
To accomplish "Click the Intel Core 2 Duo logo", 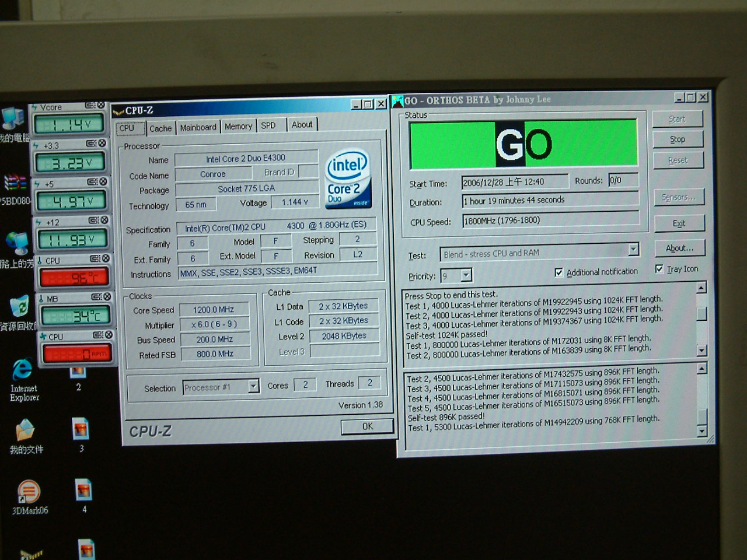I will coord(348,178).
